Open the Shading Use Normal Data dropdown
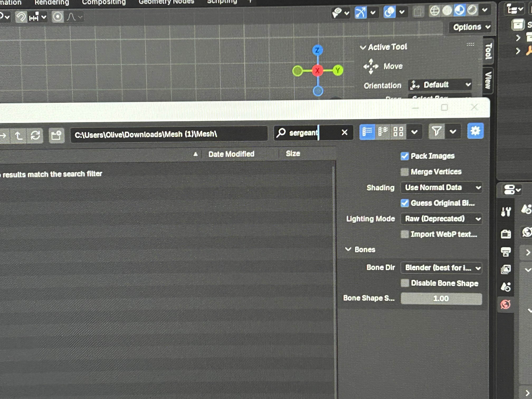 [x=441, y=188]
